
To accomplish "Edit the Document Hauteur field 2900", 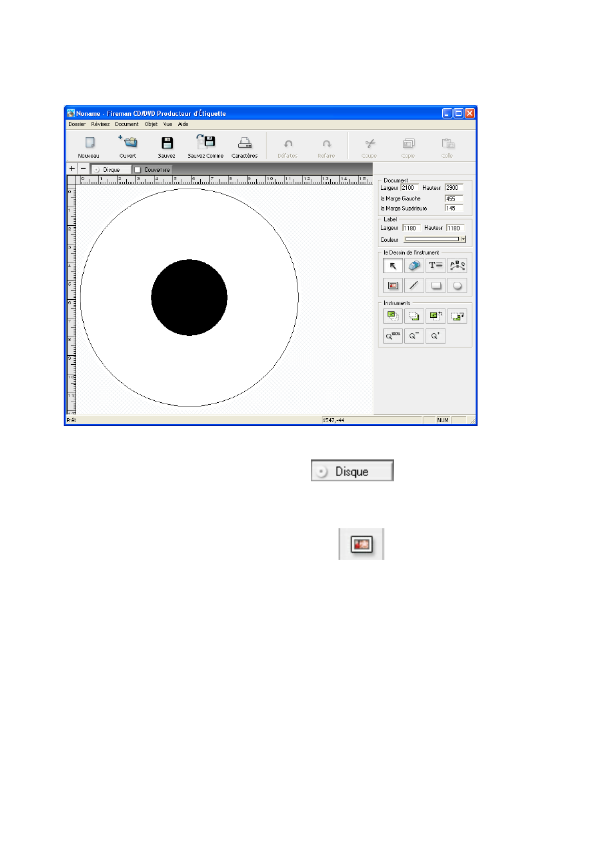I will pyautogui.click(x=454, y=188).
